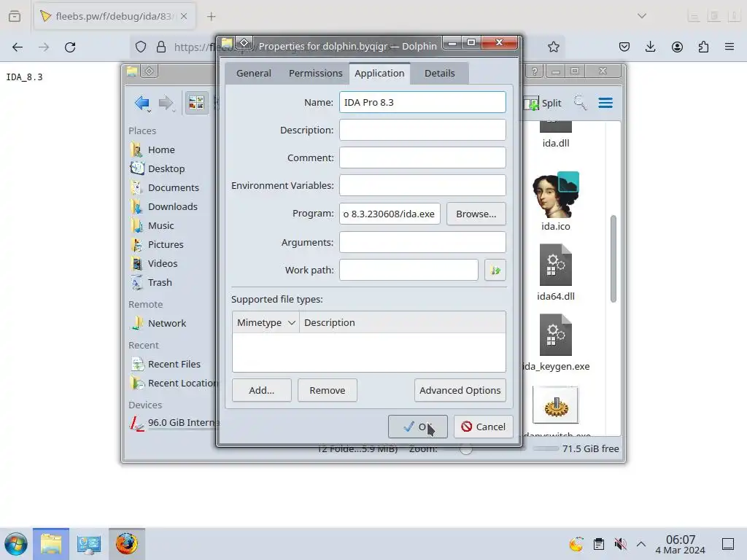Click the Dolphin help question-mark button

click(x=535, y=71)
